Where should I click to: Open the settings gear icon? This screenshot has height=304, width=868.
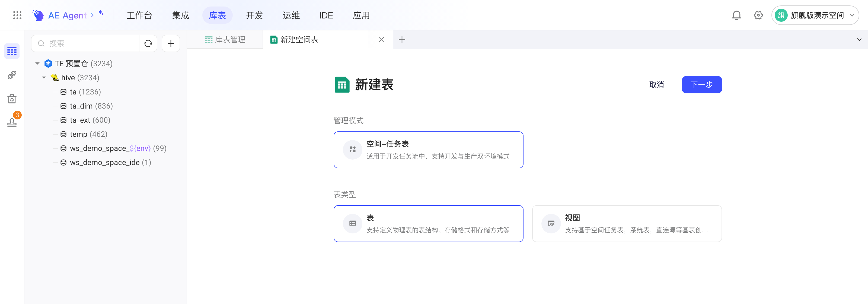758,15
